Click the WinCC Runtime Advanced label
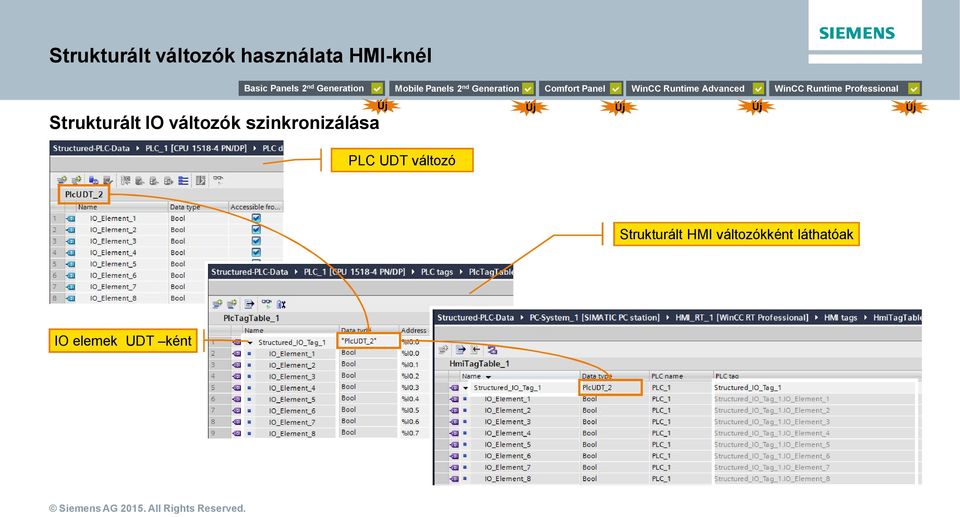 [x=688, y=88]
